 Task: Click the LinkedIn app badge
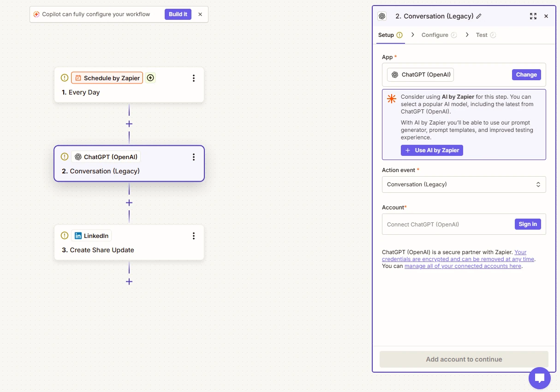coord(91,236)
